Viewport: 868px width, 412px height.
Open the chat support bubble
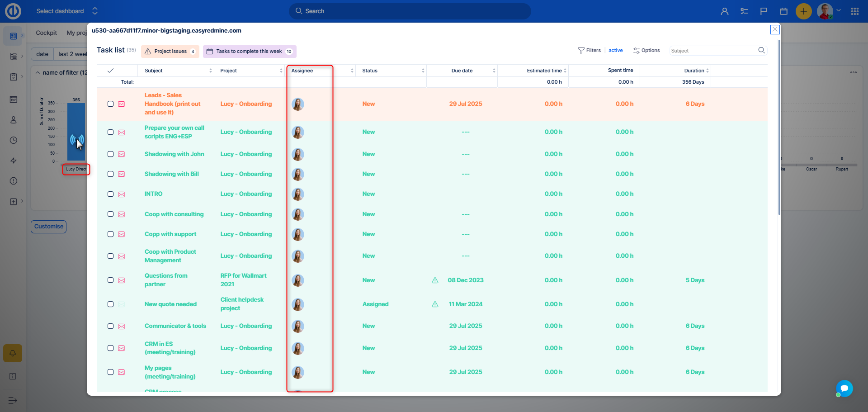(844, 388)
